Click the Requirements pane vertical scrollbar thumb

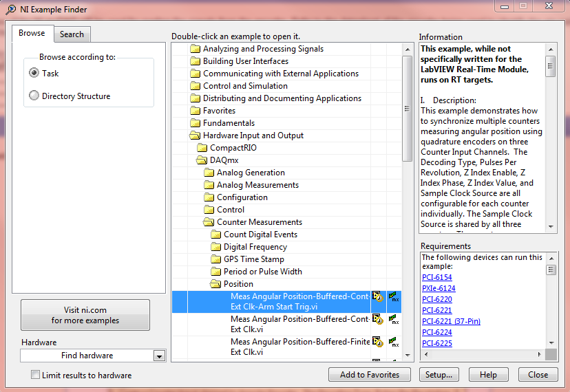point(551,270)
